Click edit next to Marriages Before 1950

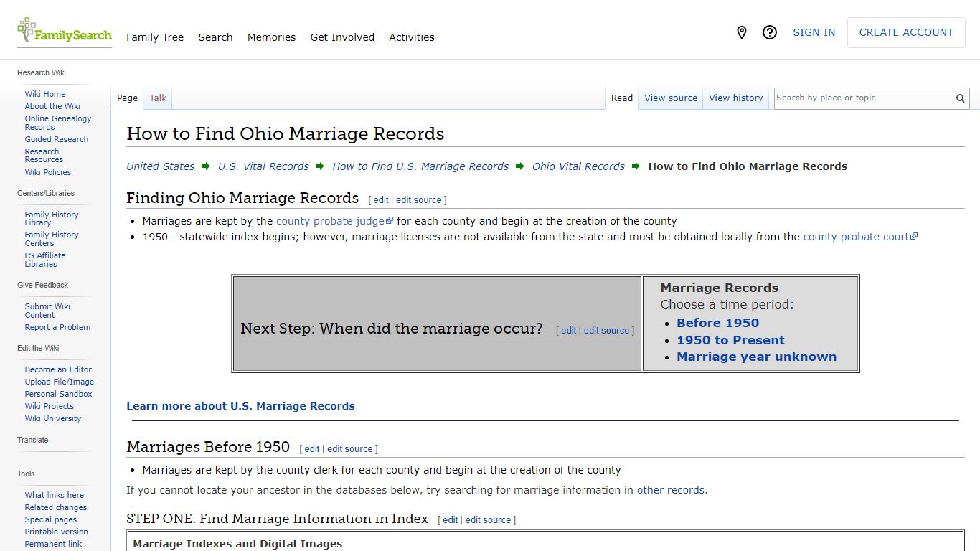click(312, 449)
